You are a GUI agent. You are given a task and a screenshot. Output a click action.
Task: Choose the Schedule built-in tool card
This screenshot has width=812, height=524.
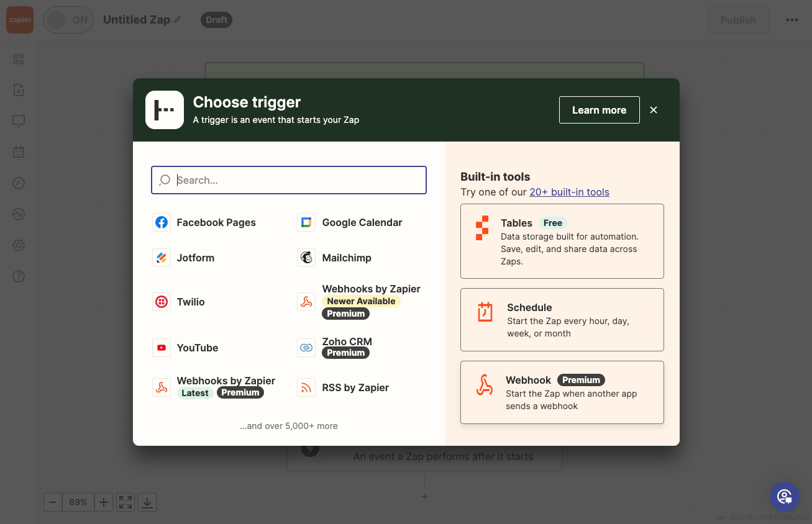click(x=562, y=320)
